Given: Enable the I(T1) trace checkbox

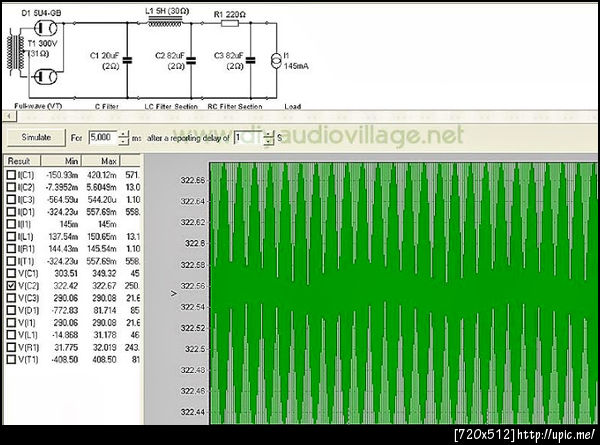Looking at the screenshot, I should click(x=11, y=261).
